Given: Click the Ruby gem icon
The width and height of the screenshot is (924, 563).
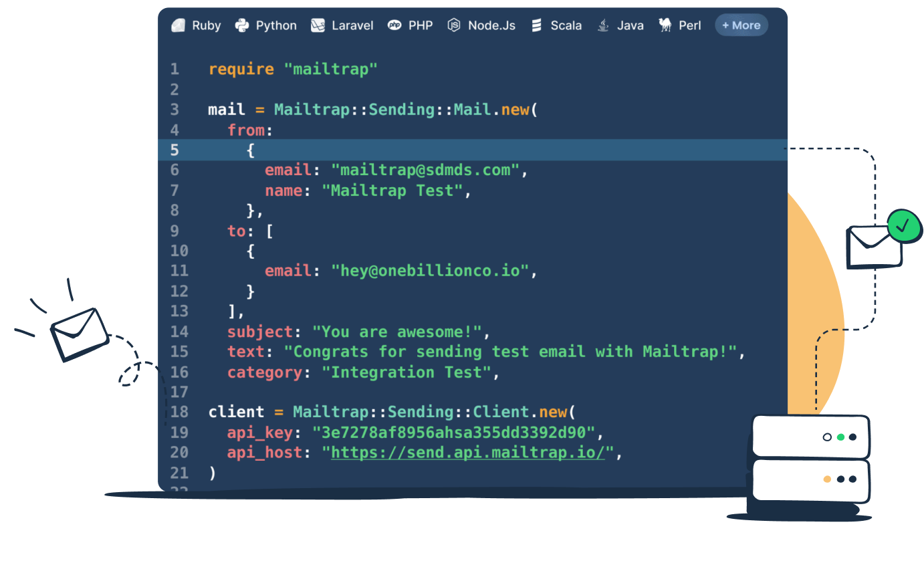Looking at the screenshot, I should (178, 25).
